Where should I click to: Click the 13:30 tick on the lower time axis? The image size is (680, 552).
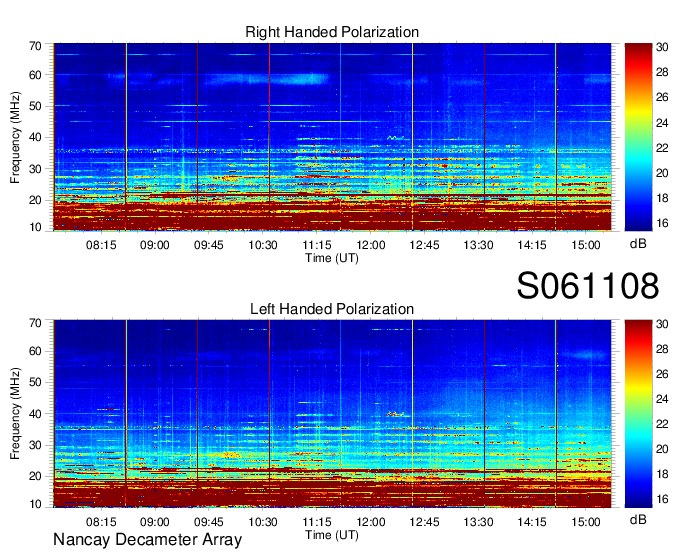pos(478,522)
